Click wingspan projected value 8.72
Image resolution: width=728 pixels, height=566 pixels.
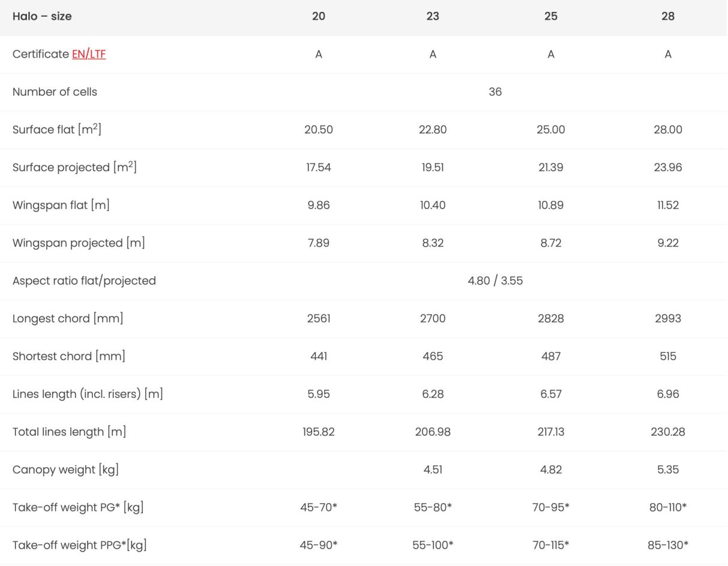coord(551,243)
